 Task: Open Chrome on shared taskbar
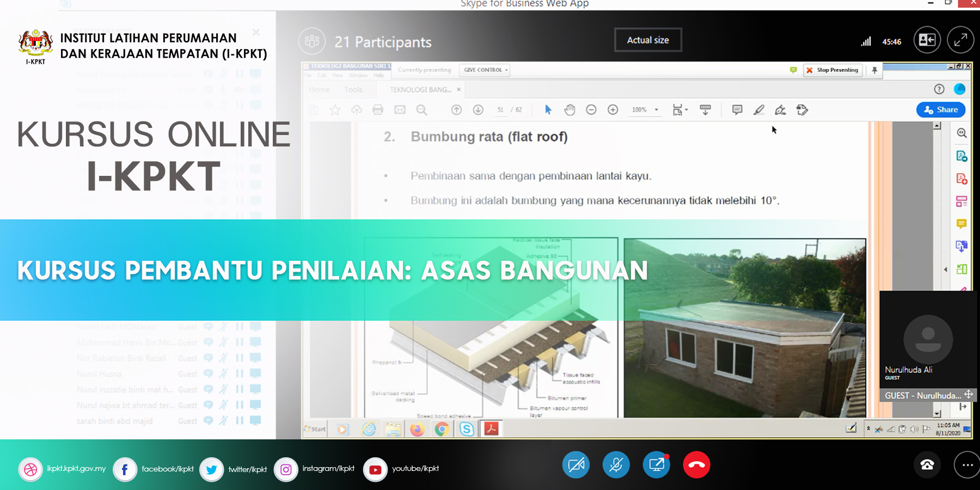(x=442, y=429)
